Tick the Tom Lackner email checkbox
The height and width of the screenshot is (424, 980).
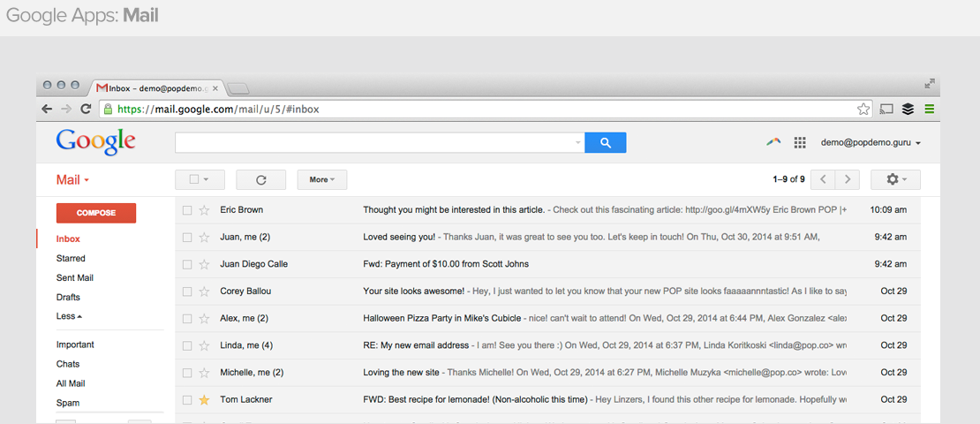tap(187, 399)
